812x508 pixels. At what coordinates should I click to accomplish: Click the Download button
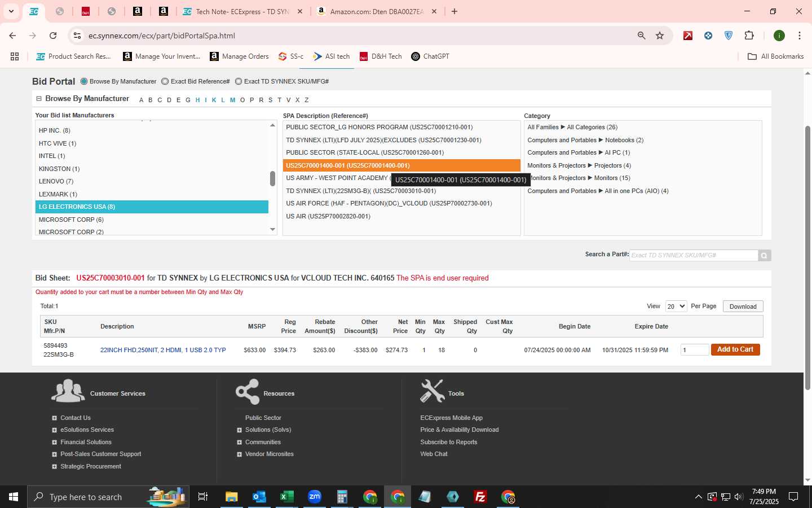[743, 306]
